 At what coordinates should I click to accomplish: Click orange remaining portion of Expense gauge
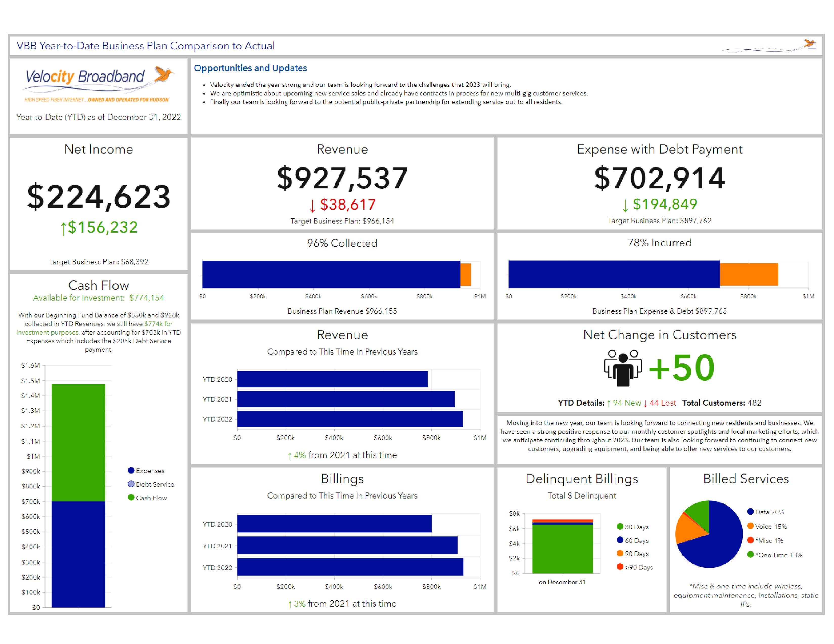pyautogui.click(x=749, y=274)
